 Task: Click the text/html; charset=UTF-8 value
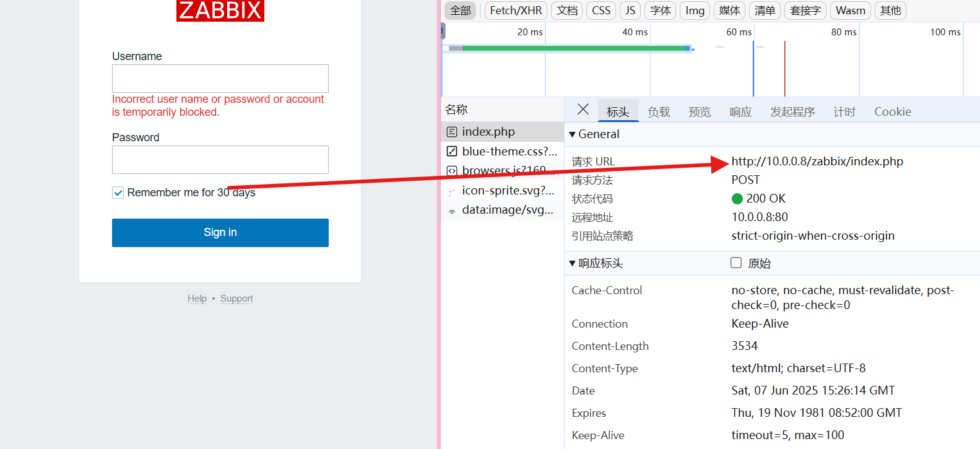pos(799,368)
